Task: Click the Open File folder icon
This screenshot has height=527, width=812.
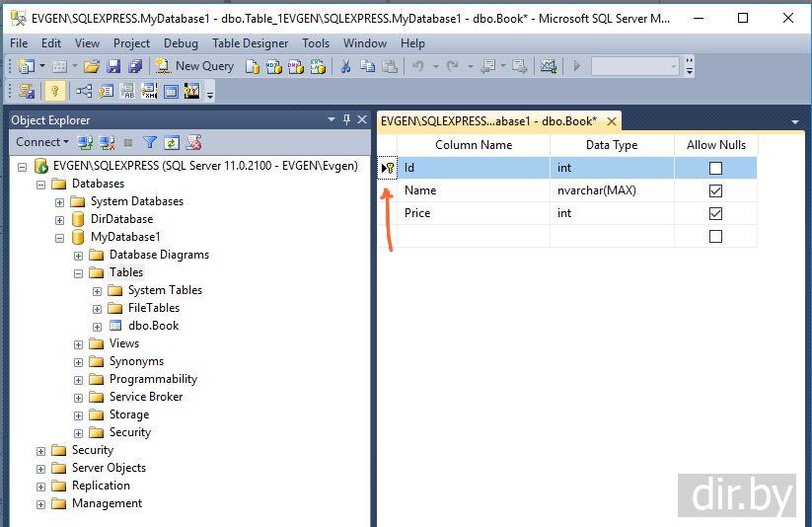Action: [x=91, y=66]
